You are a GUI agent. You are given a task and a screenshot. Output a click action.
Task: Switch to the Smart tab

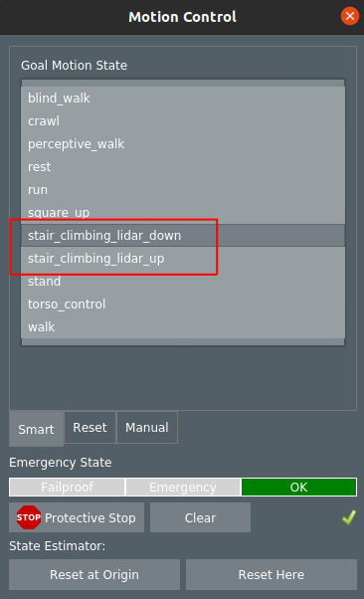36,429
